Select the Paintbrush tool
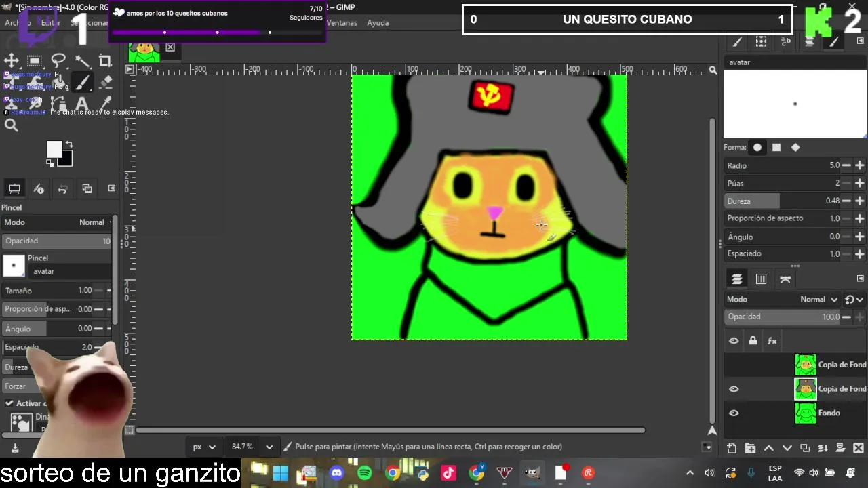The height and width of the screenshot is (488, 868). 82,83
